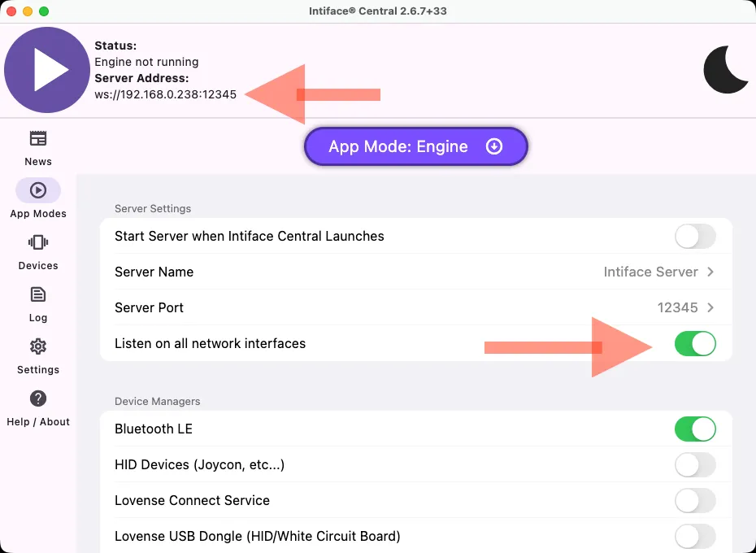Open the Help / About question icon
This screenshot has height=553, width=756.
pyautogui.click(x=37, y=398)
